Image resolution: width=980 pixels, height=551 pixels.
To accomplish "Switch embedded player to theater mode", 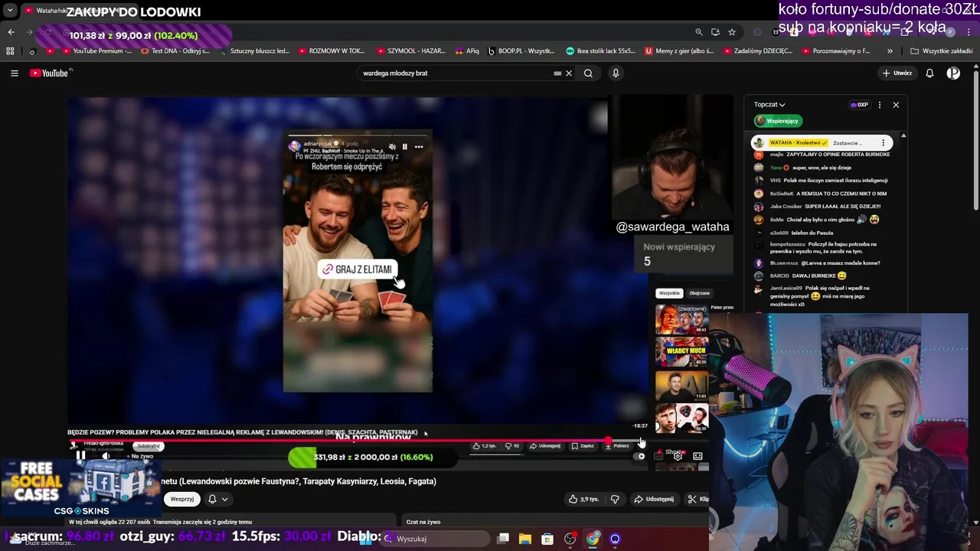I will (x=697, y=456).
